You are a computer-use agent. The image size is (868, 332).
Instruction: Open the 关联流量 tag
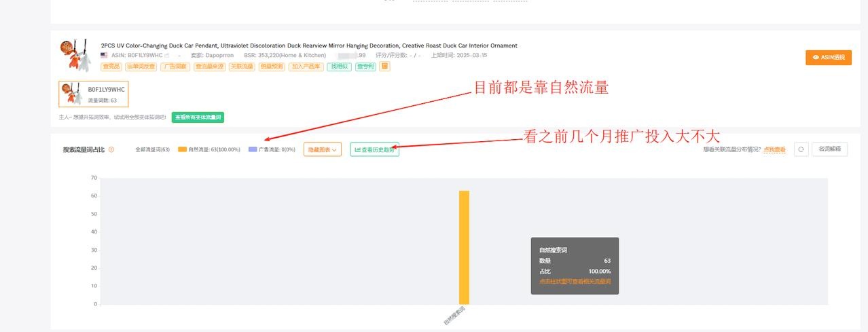point(241,67)
